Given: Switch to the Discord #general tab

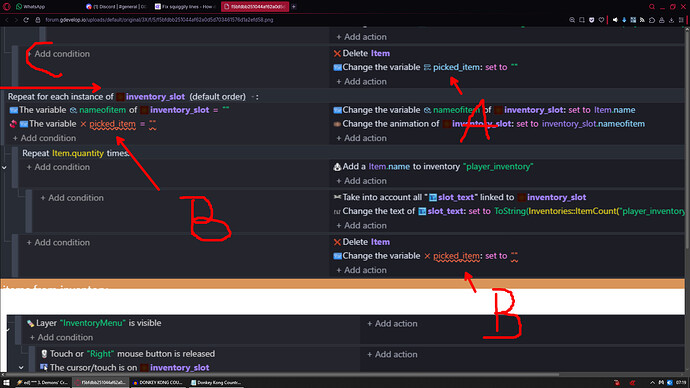Looking at the screenshot, I should tap(117, 7).
